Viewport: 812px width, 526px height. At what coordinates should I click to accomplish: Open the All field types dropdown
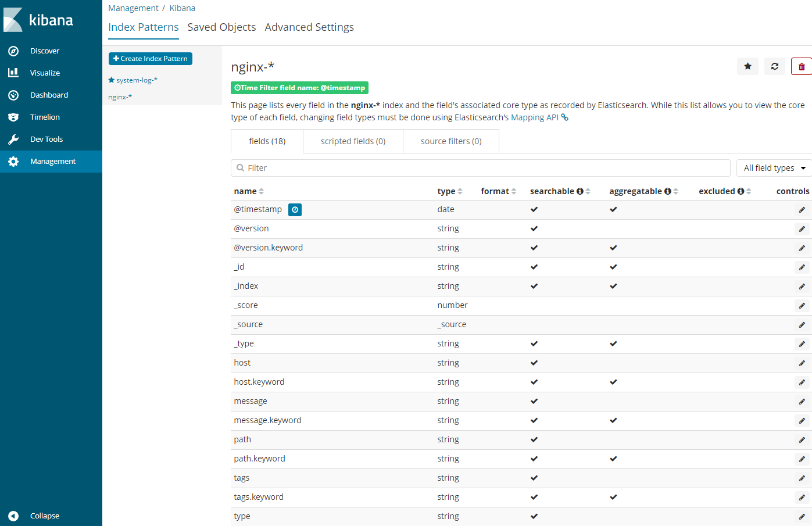tap(774, 168)
